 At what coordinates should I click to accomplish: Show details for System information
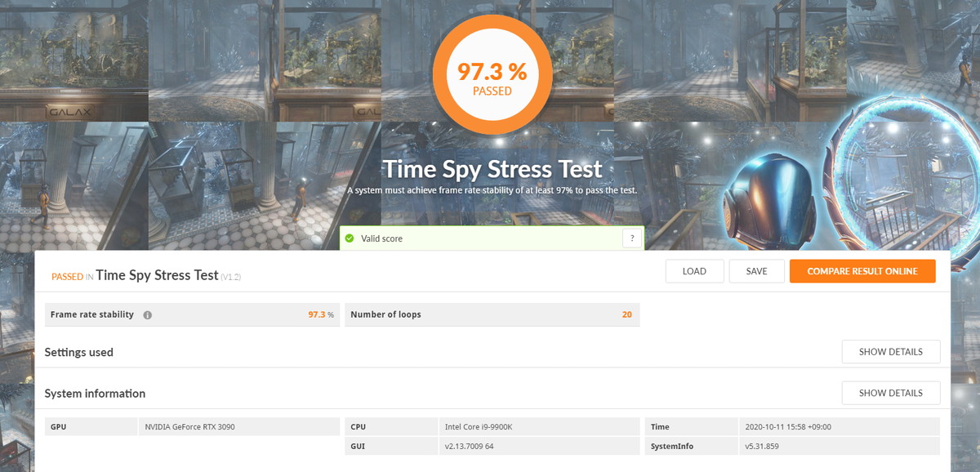pyautogui.click(x=891, y=393)
